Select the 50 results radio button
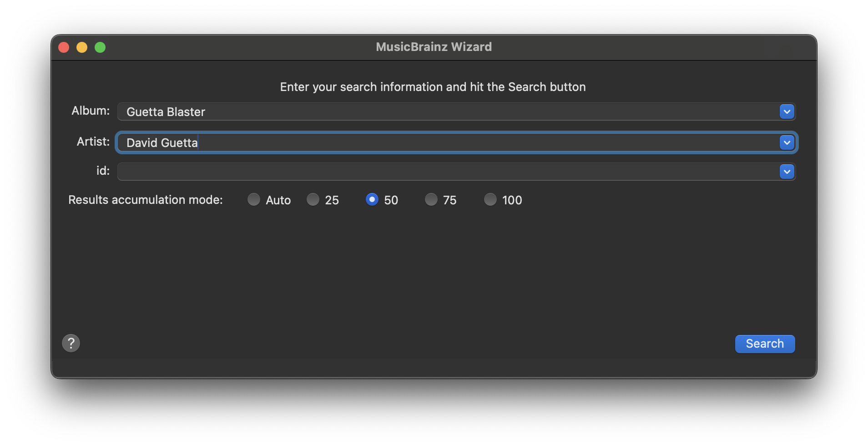The width and height of the screenshot is (868, 446). tap(372, 199)
